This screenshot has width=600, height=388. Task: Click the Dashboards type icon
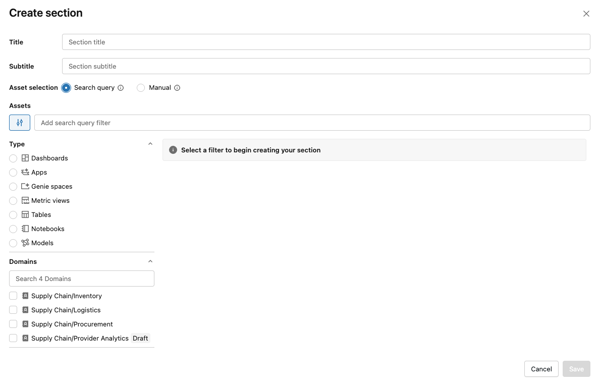[x=25, y=158]
